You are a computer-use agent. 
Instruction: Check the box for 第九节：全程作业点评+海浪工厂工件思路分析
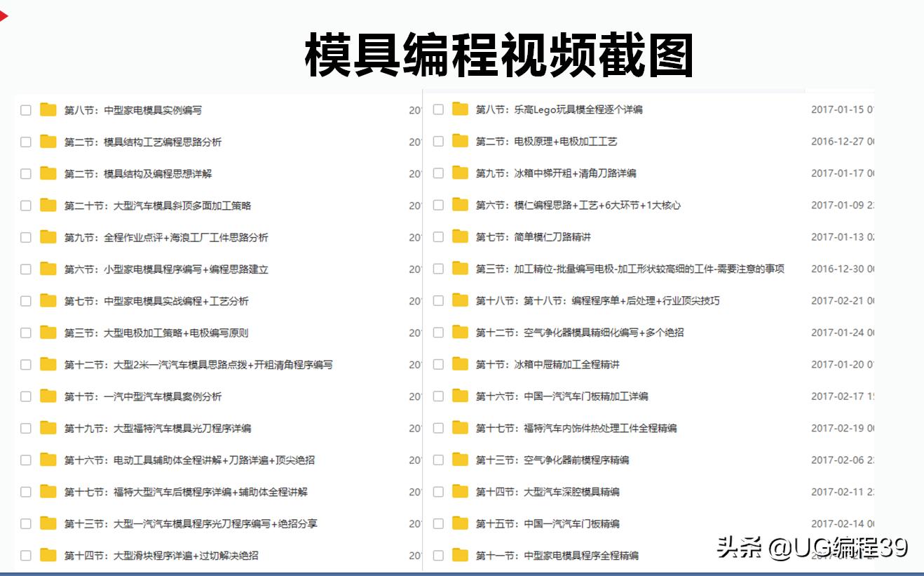(x=26, y=237)
